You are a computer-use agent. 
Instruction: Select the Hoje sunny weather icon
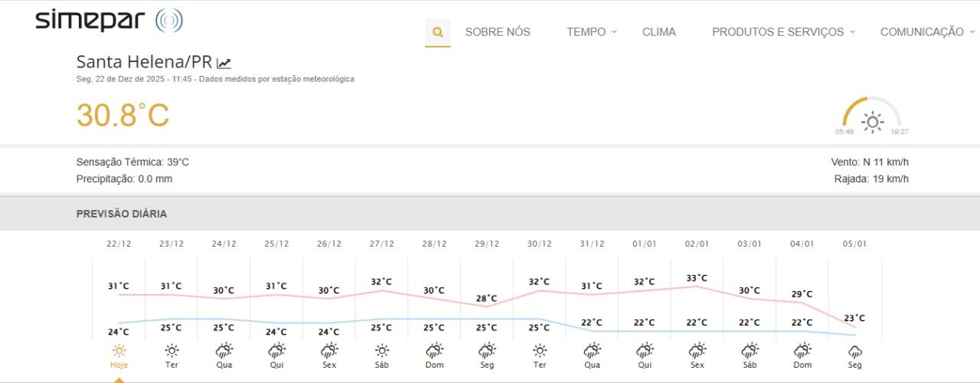pyautogui.click(x=119, y=350)
